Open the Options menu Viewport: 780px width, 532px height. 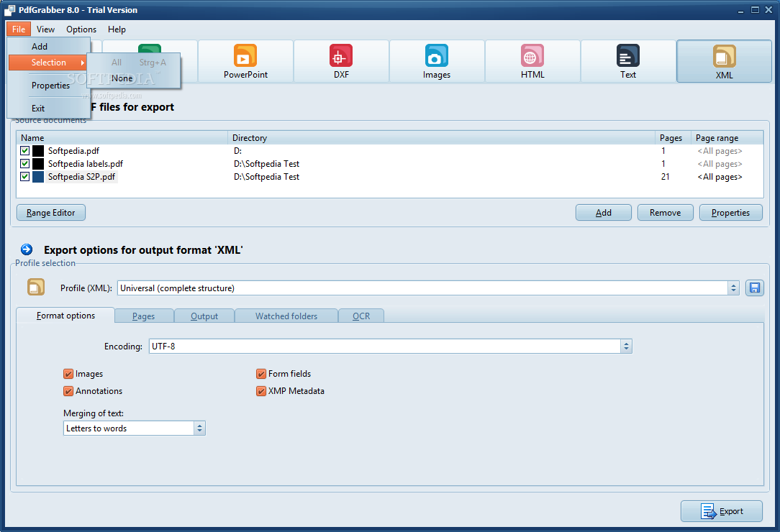pyautogui.click(x=81, y=29)
